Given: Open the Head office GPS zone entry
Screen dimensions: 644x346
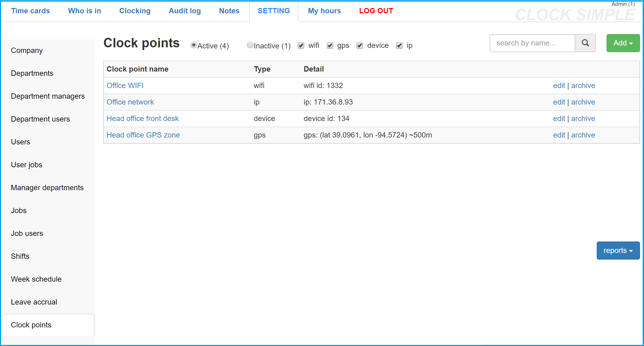Looking at the screenshot, I should pyautogui.click(x=143, y=135).
